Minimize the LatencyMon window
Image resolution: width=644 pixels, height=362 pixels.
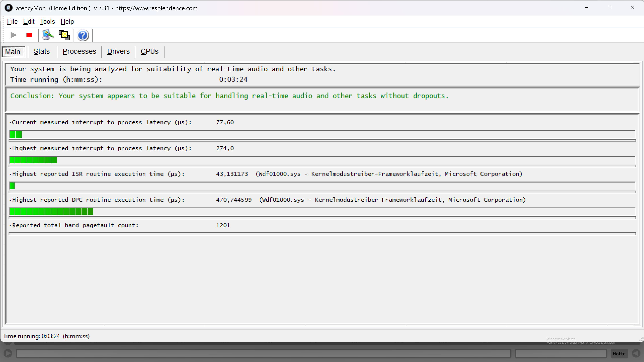[587, 8]
